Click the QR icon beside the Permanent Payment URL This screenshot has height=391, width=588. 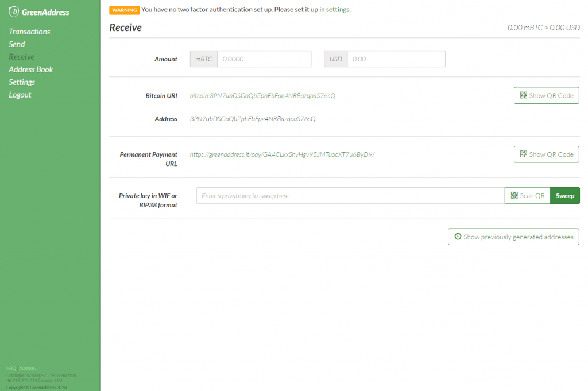[524, 154]
